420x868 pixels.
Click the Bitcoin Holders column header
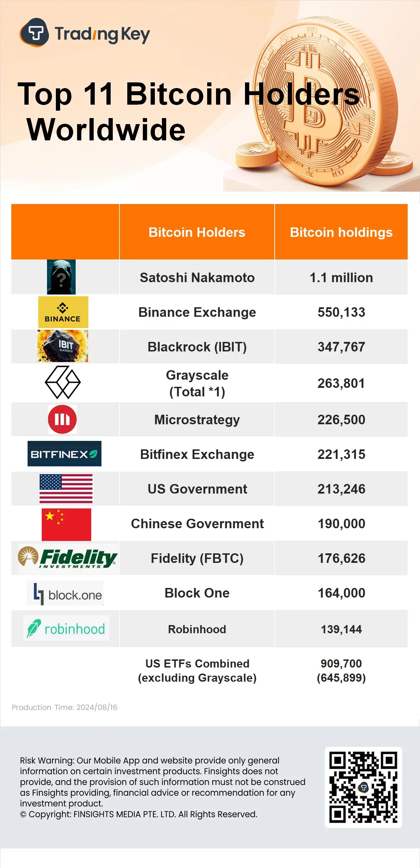coord(197,232)
